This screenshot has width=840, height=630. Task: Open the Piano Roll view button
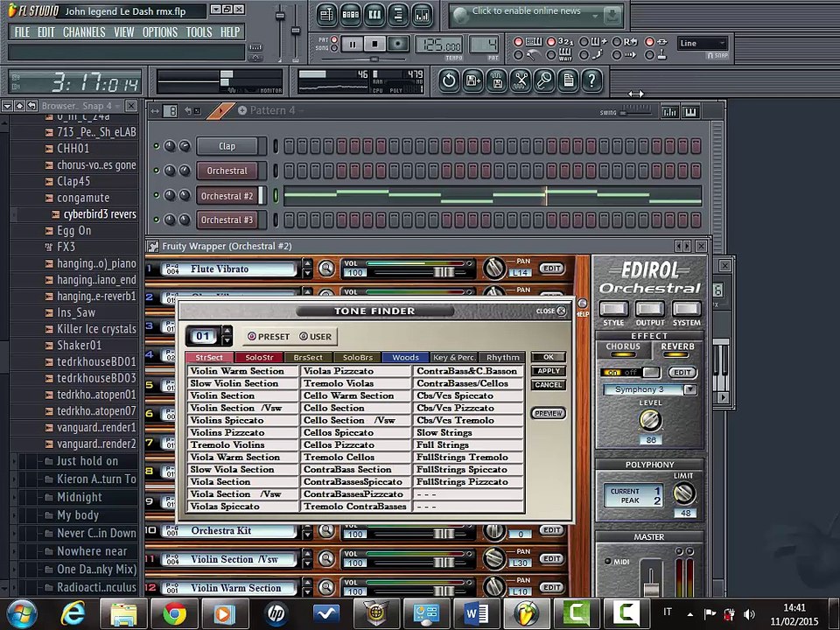[374, 15]
